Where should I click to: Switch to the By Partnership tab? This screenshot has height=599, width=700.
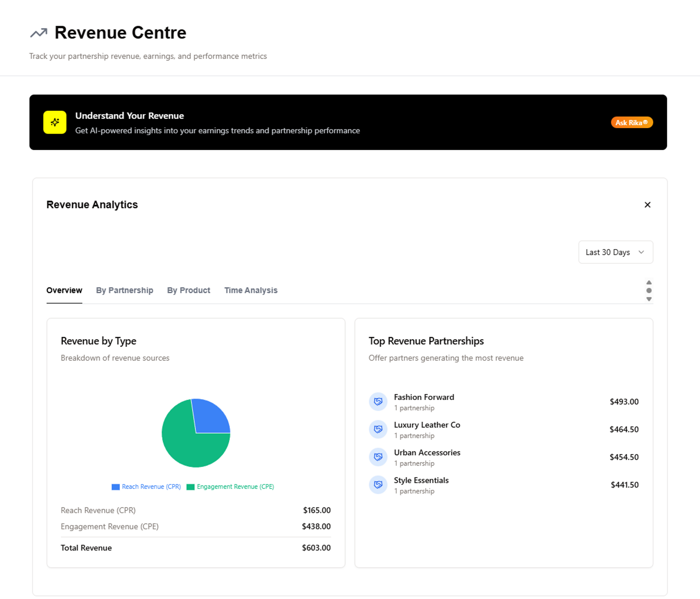click(x=124, y=290)
